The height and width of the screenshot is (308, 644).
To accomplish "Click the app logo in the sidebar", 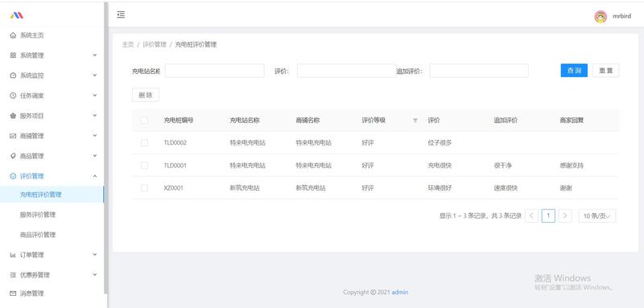I will pyautogui.click(x=17, y=15).
